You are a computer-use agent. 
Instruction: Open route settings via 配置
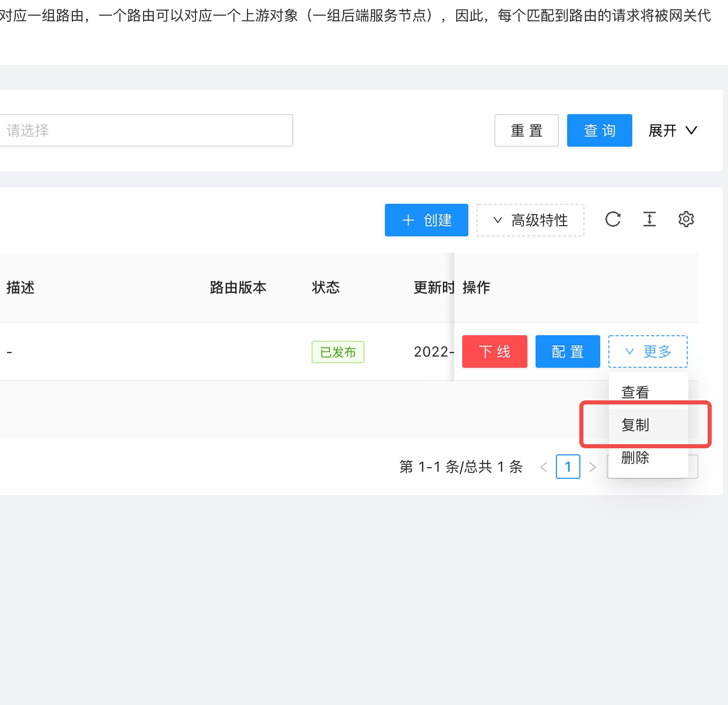coord(567,351)
